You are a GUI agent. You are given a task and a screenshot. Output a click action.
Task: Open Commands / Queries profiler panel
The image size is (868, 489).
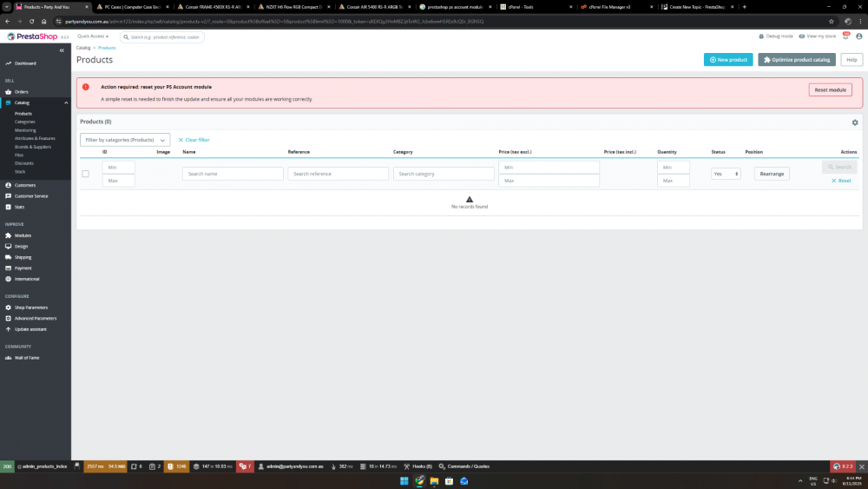pos(464,466)
